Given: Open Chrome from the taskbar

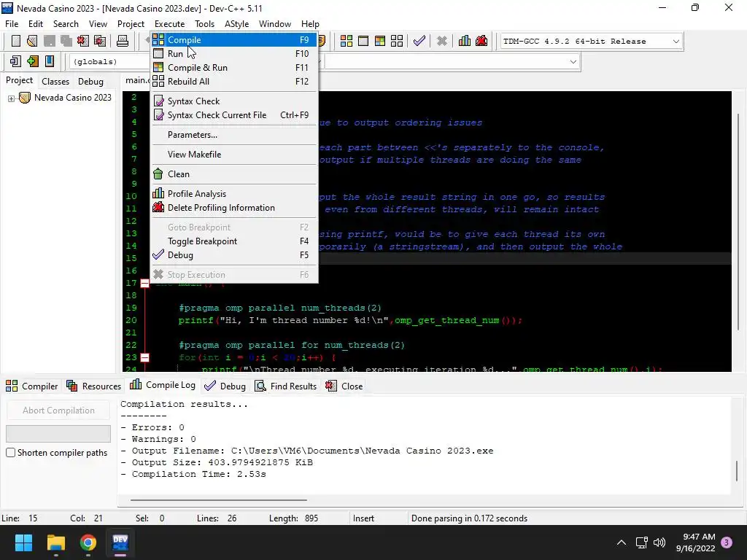Looking at the screenshot, I should [x=88, y=542].
